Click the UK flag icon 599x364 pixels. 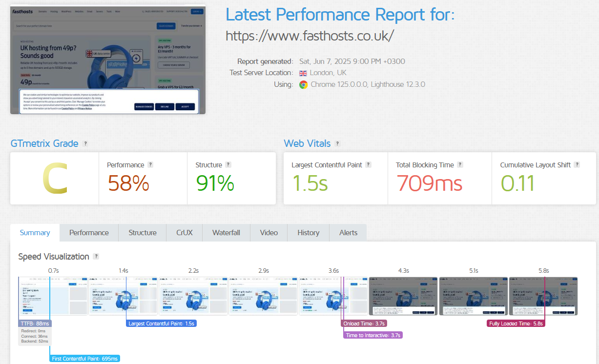click(x=303, y=73)
